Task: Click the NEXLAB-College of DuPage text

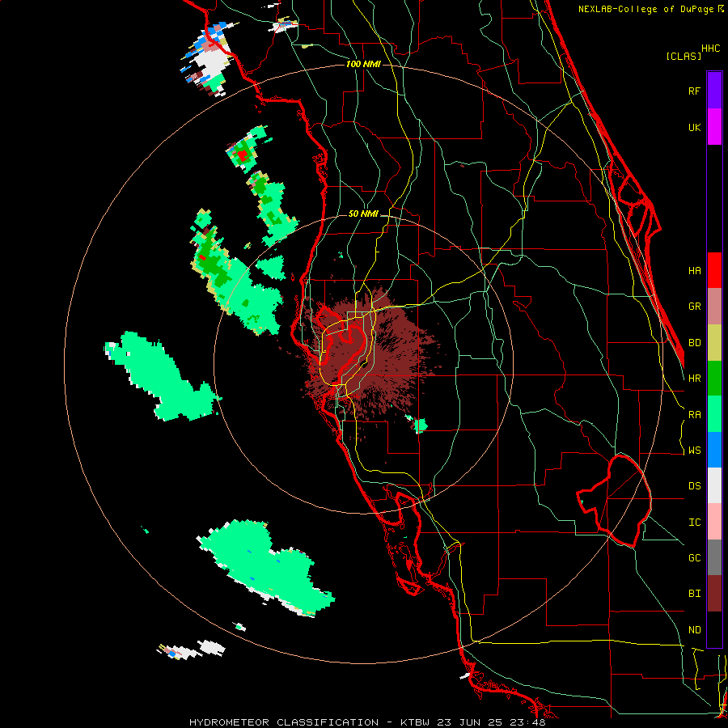Action: tap(645, 9)
